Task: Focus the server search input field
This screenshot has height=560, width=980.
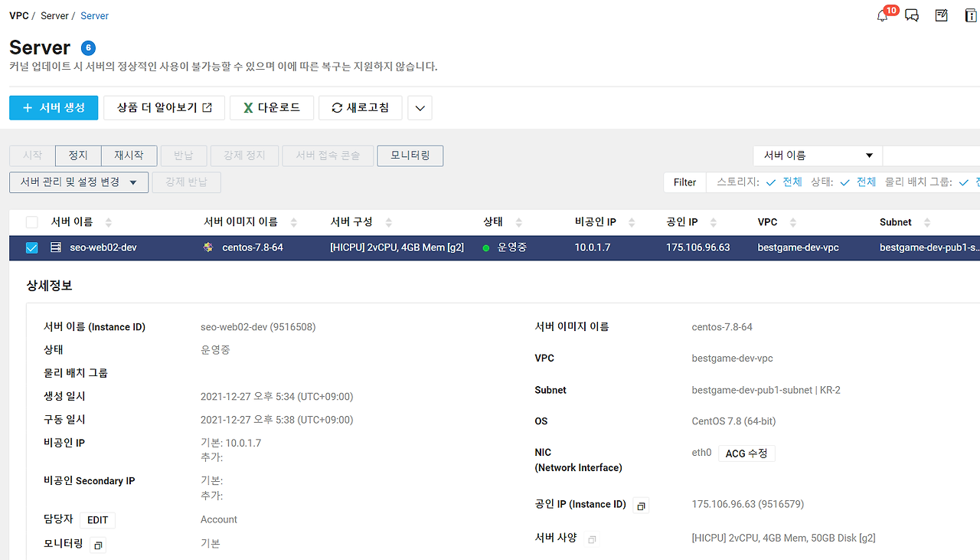Action: pos(931,156)
